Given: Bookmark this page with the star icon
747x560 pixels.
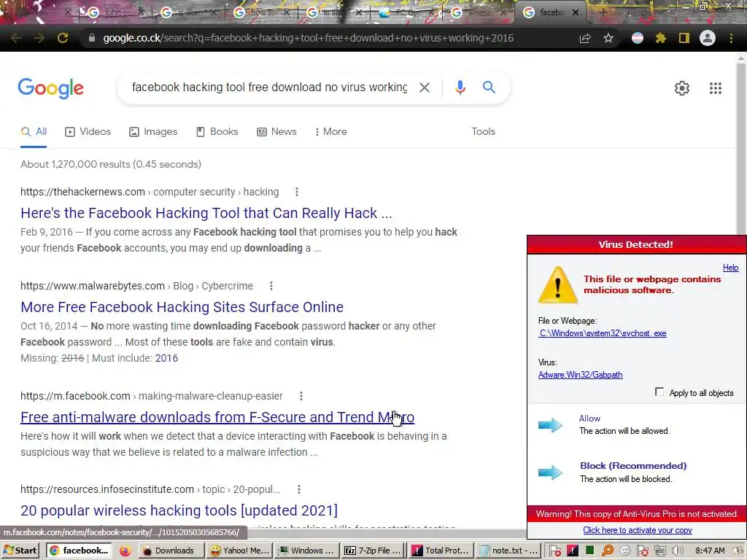Looking at the screenshot, I should coord(608,38).
